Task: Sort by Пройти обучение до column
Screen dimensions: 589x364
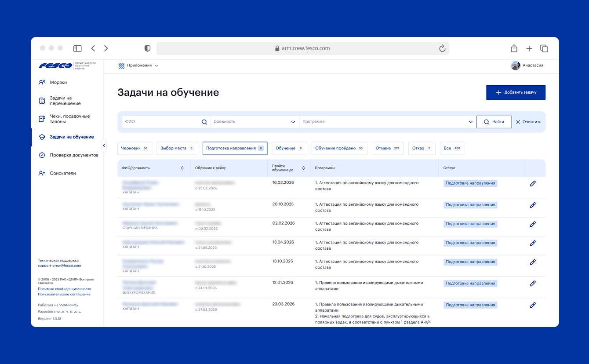Action: (x=303, y=168)
